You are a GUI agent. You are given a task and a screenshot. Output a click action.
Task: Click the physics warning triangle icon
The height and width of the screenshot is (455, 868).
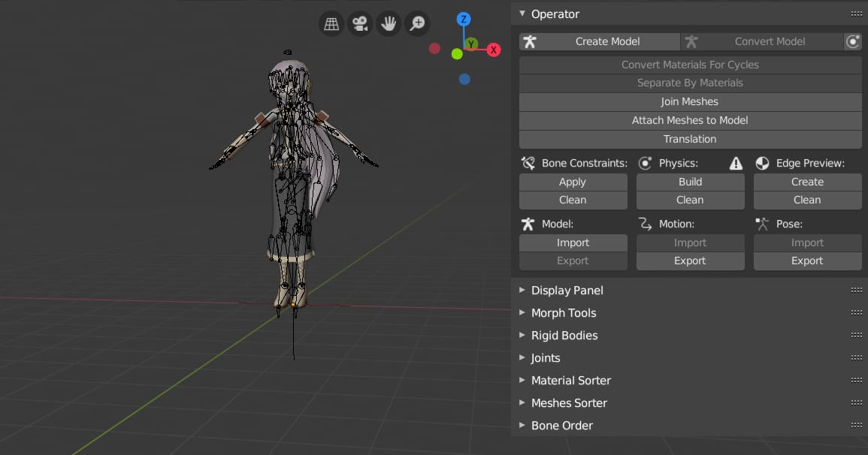(736, 163)
